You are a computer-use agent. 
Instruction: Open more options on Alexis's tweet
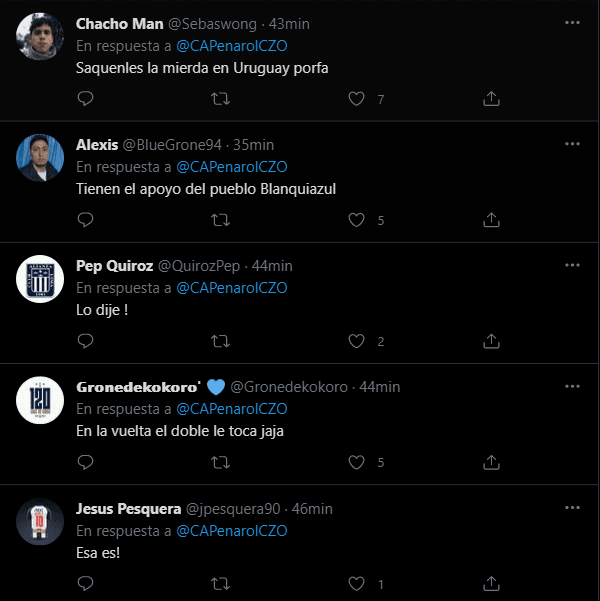pos(572,144)
